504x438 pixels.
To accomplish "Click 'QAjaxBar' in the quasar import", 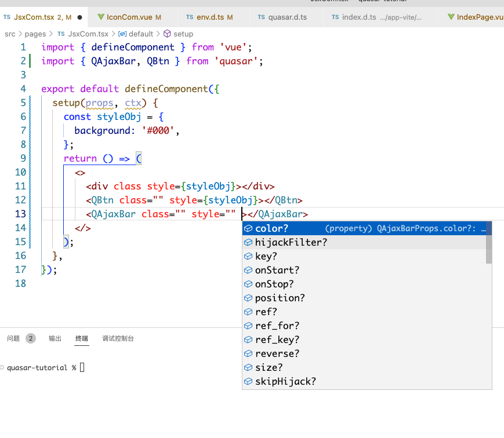I will click(114, 61).
